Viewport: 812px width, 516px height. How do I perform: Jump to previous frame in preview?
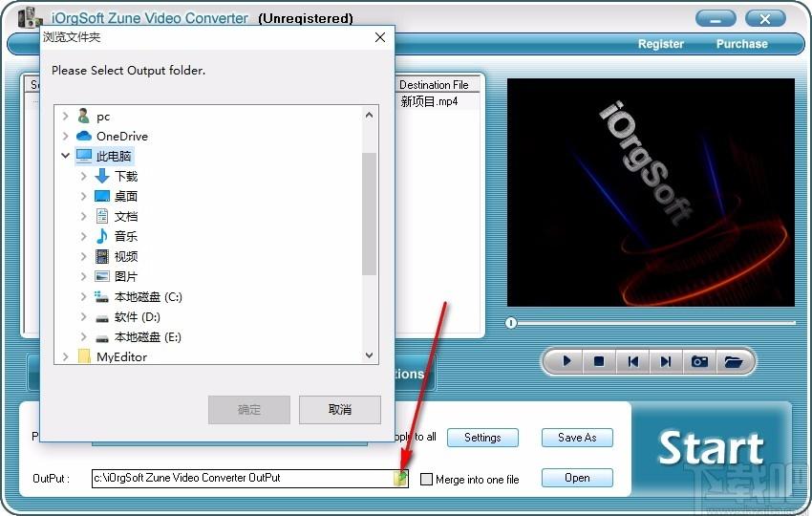pos(632,360)
